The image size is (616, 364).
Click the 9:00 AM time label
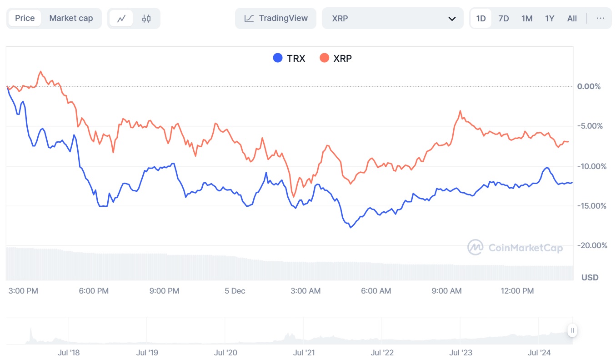(x=446, y=291)
